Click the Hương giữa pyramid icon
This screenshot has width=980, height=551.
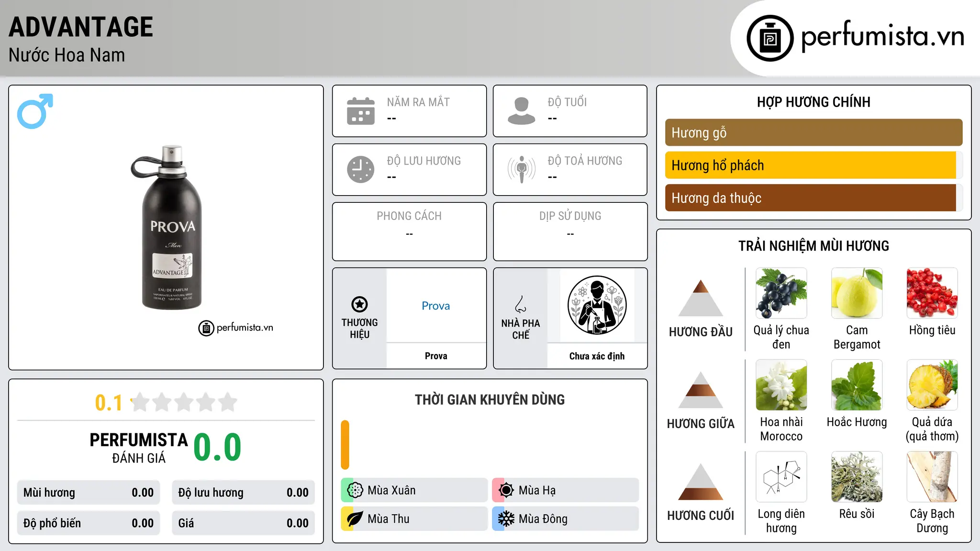701,390
